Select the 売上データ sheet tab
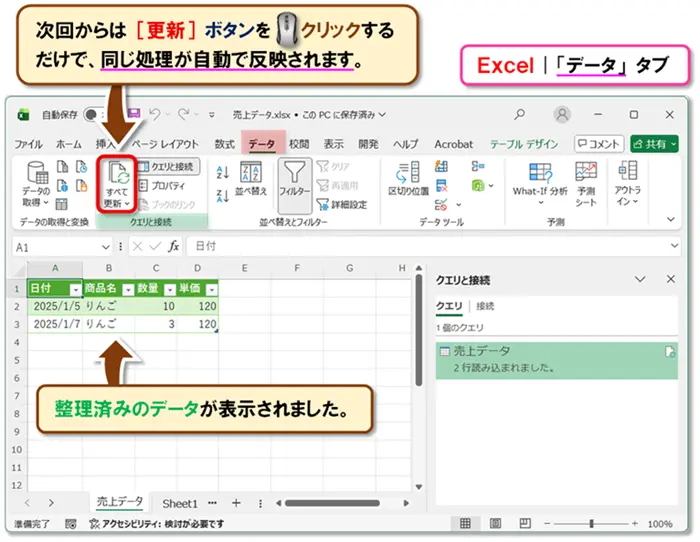This screenshot has width=700, height=542. click(120, 502)
